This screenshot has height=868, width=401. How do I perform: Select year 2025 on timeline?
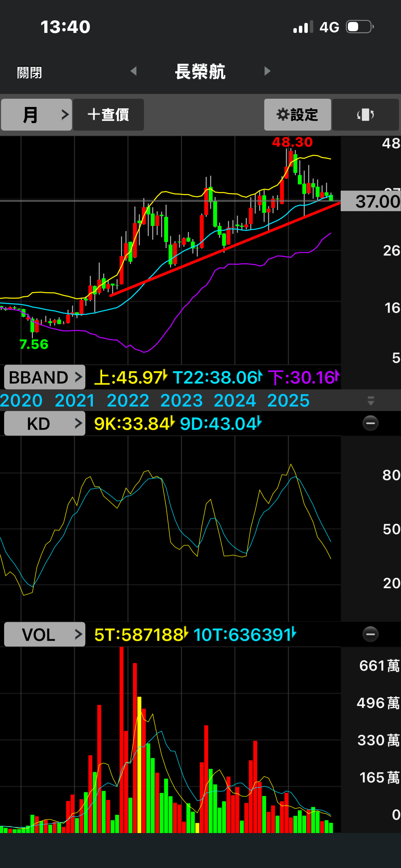click(289, 400)
